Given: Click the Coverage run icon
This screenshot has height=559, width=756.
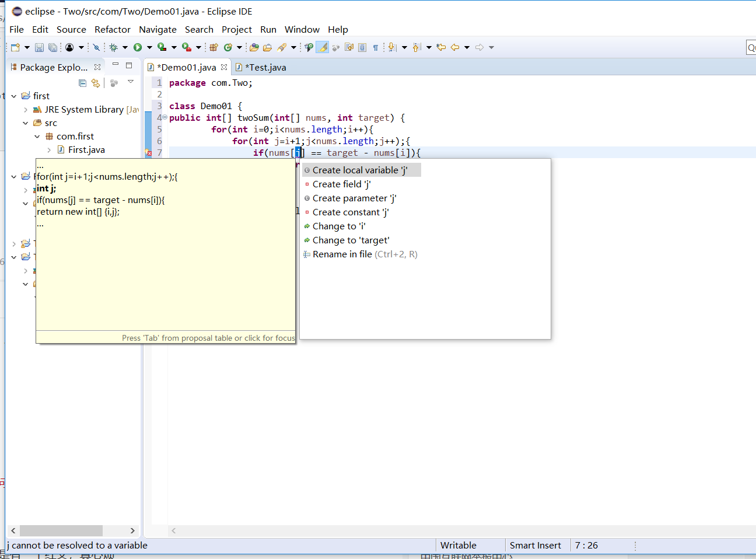Looking at the screenshot, I should [162, 47].
